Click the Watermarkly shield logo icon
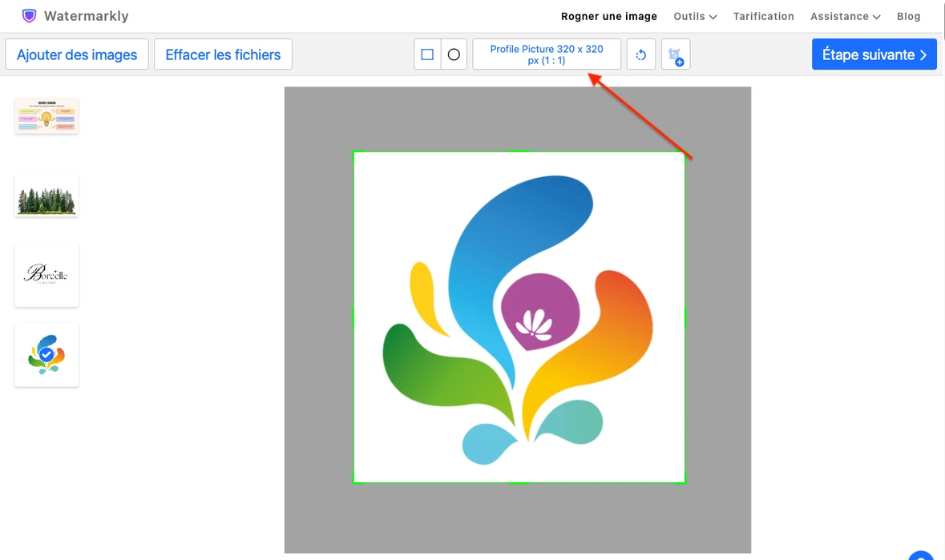 coord(29,16)
